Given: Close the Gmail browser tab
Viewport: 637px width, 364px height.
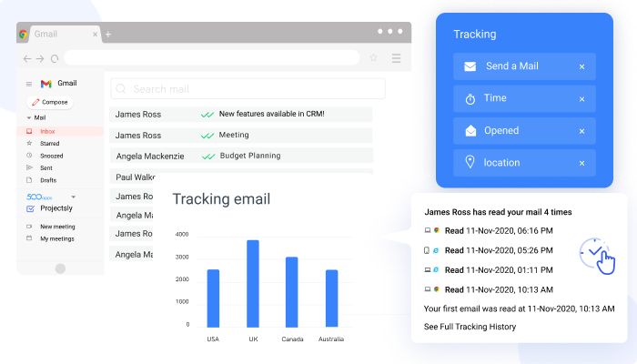Looking at the screenshot, I should 95,35.
